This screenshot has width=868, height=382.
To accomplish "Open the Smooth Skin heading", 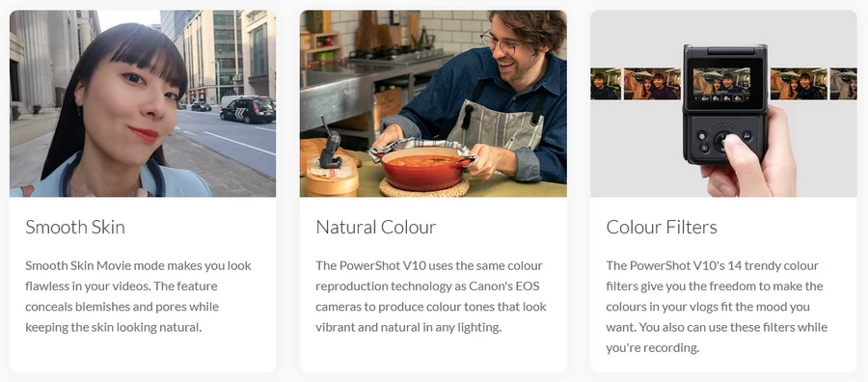I will (x=75, y=227).
